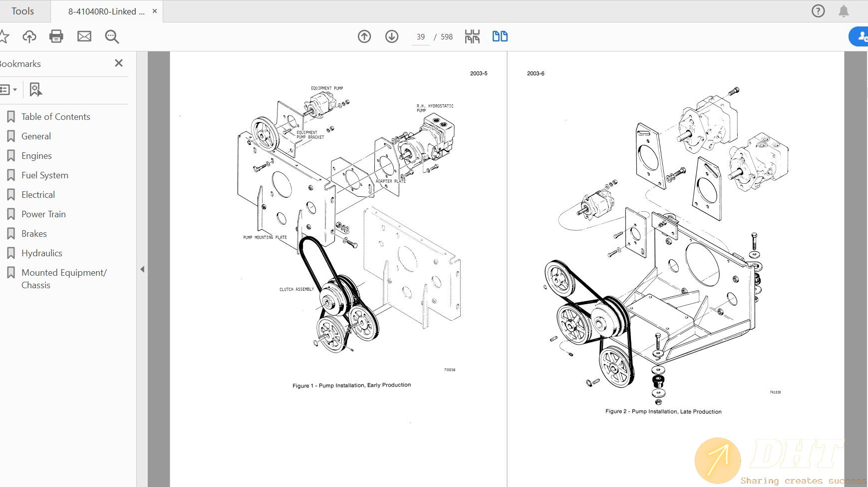Image resolution: width=868 pixels, height=487 pixels.
Task: Save the file to Adobe cloud storage
Action: click(x=29, y=36)
